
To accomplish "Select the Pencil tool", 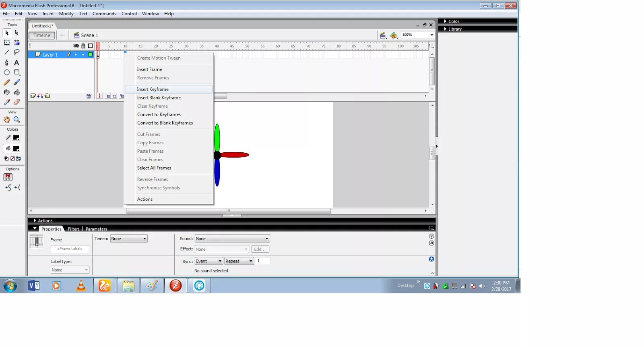I will (x=7, y=82).
